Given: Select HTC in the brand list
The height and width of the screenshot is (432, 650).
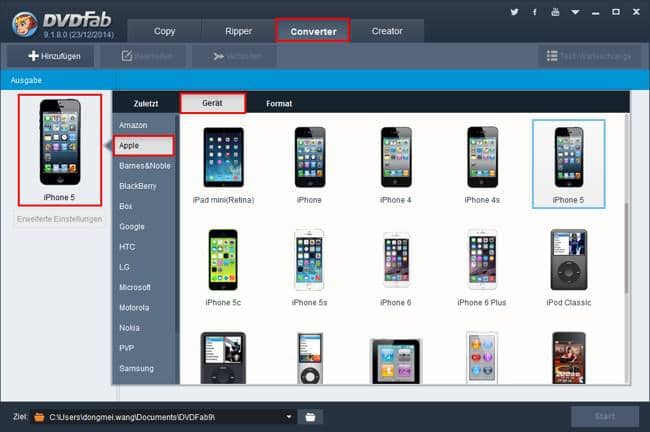Looking at the screenshot, I should 144,247.
